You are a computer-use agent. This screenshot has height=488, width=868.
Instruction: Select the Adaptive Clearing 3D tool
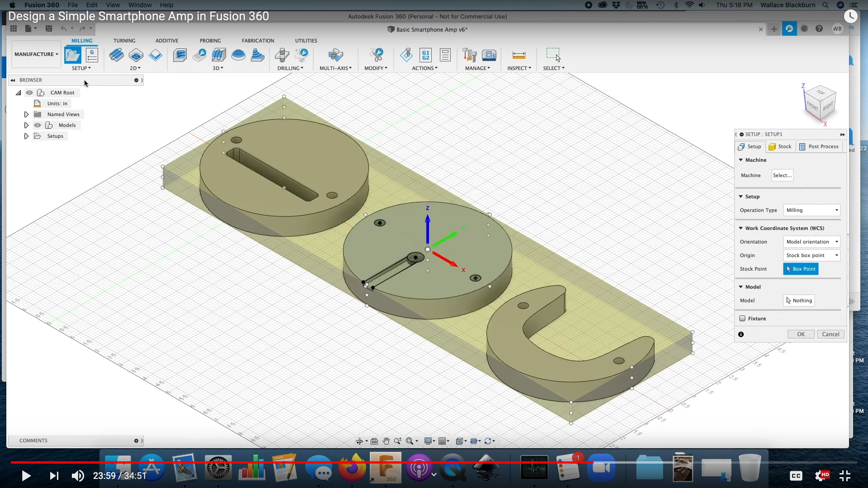click(180, 55)
